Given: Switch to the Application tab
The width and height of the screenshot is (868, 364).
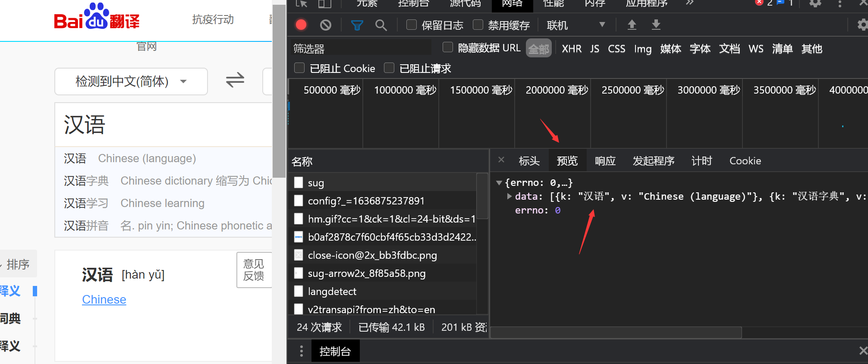Looking at the screenshot, I should click(x=647, y=3).
